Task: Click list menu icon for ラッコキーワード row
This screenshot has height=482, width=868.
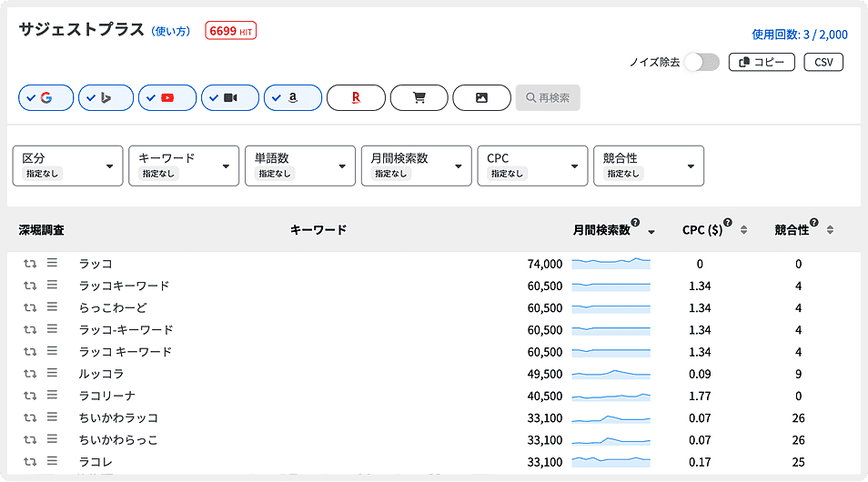Action: [x=52, y=285]
